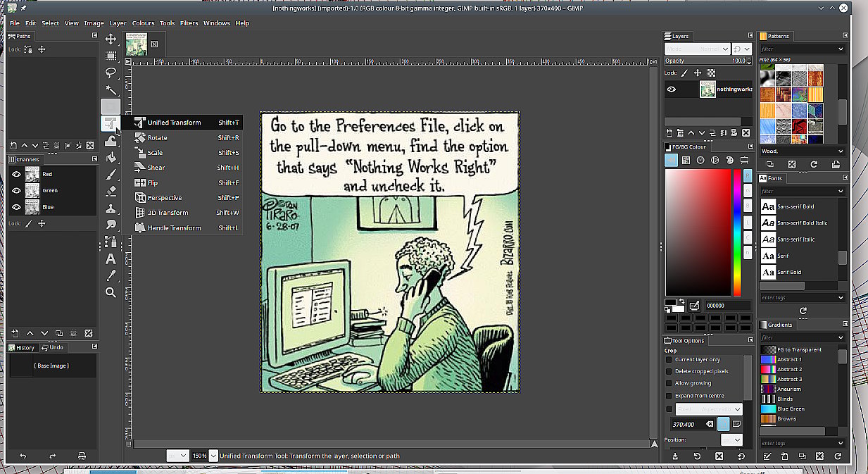The width and height of the screenshot is (868, 474).
Task: Hide the Red channel
Action: 16,174
